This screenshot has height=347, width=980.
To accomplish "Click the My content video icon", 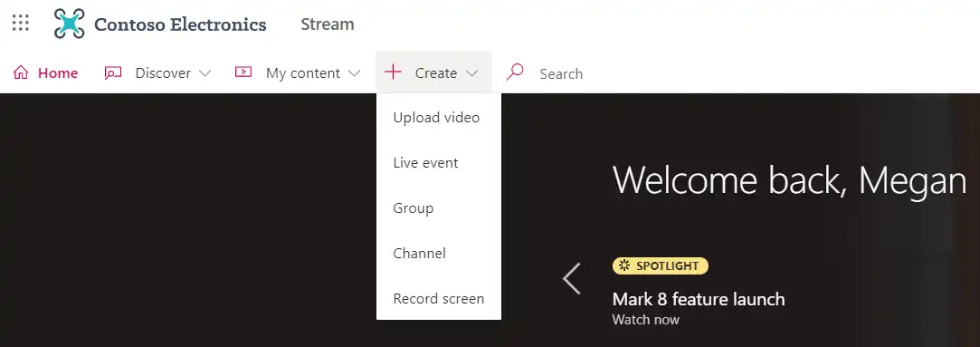I will [x=243, y=72].
